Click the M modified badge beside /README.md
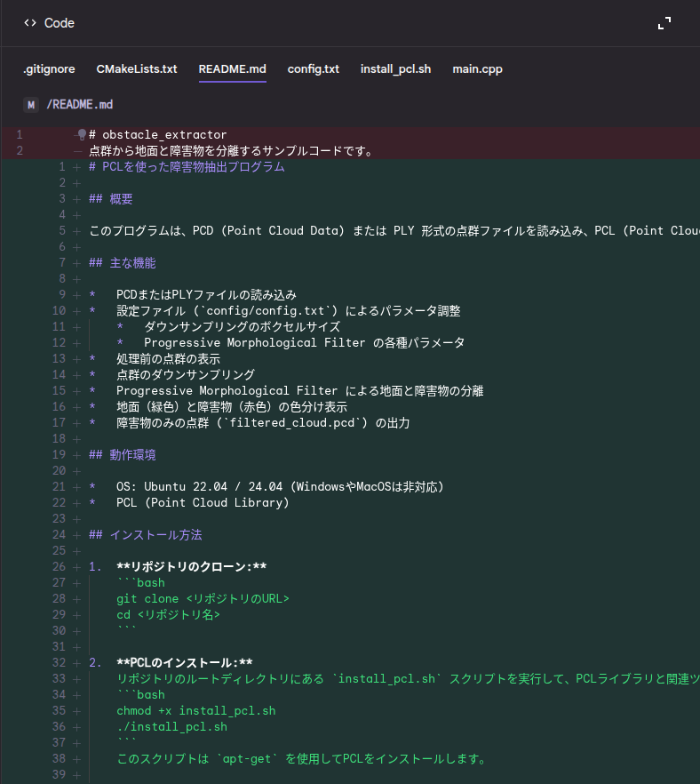This screenshot has width=700, height=784. (x=31, y=105)
